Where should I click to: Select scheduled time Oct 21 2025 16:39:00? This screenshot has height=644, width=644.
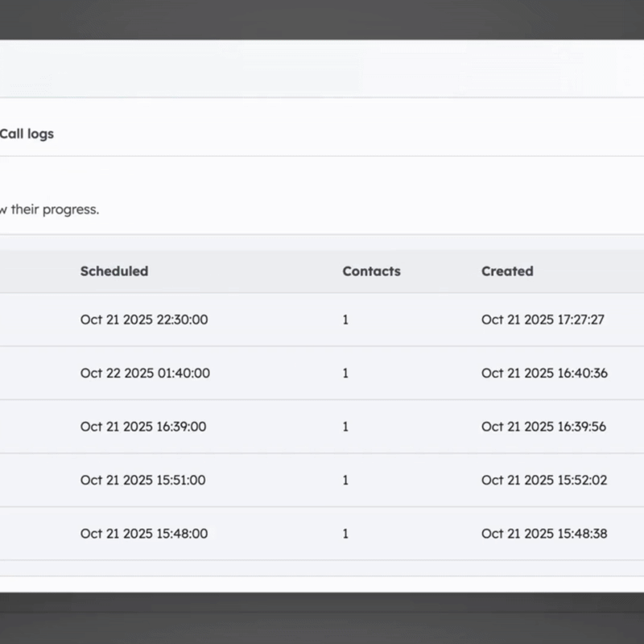pos(143,427)
